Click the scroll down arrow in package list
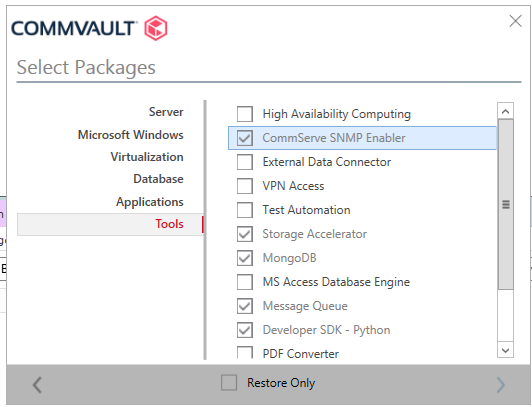 (x=505, y=350)
